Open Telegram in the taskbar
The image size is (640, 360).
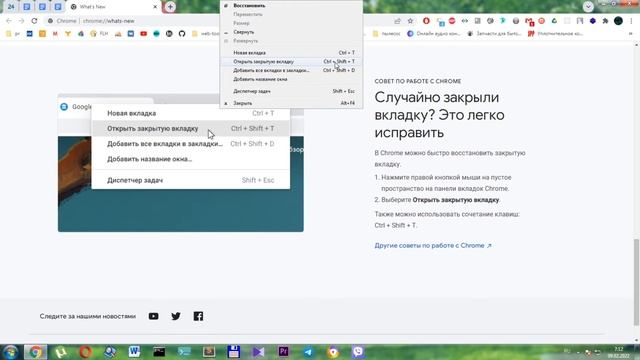[308, 352]
